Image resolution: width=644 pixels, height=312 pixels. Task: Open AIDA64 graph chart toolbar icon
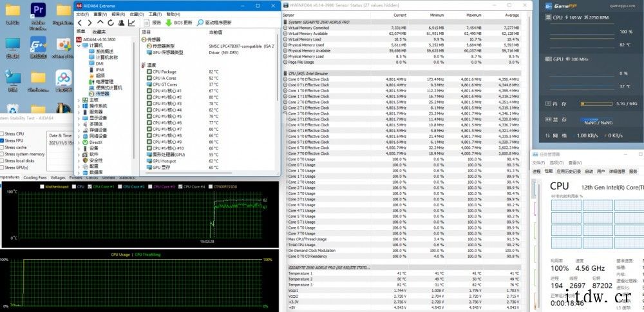coord(131,23)
